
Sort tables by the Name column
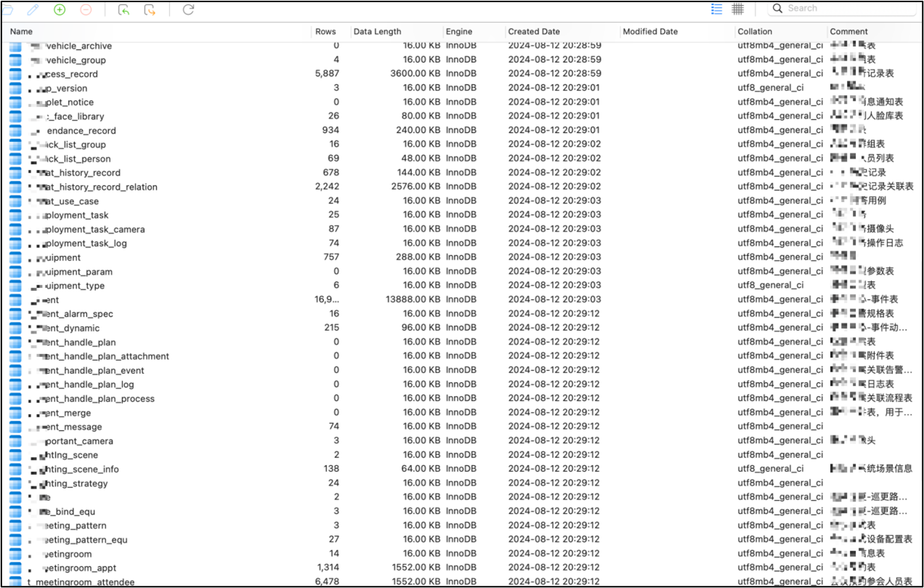22,31
